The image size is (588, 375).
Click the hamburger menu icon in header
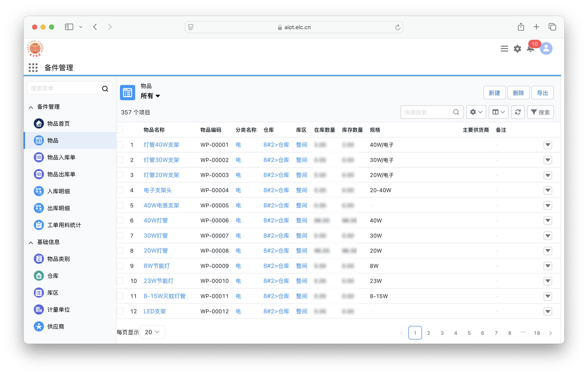(504, 49)
